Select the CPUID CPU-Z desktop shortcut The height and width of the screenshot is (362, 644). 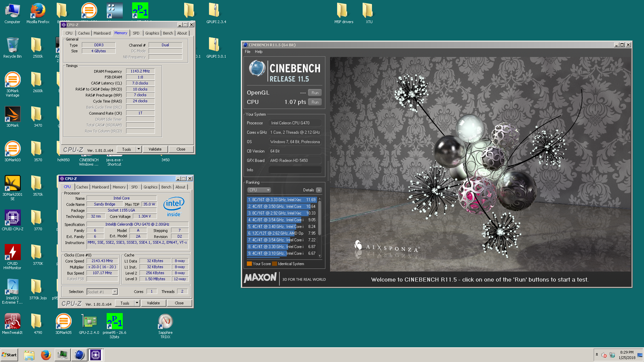(12, 221)
